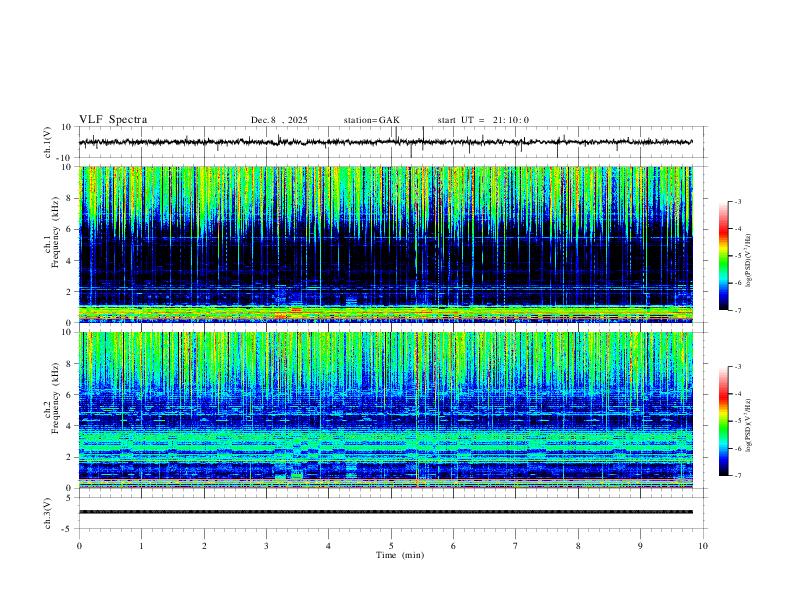
Task: Click the time axis tick label '8'
Action: point(578,546)
